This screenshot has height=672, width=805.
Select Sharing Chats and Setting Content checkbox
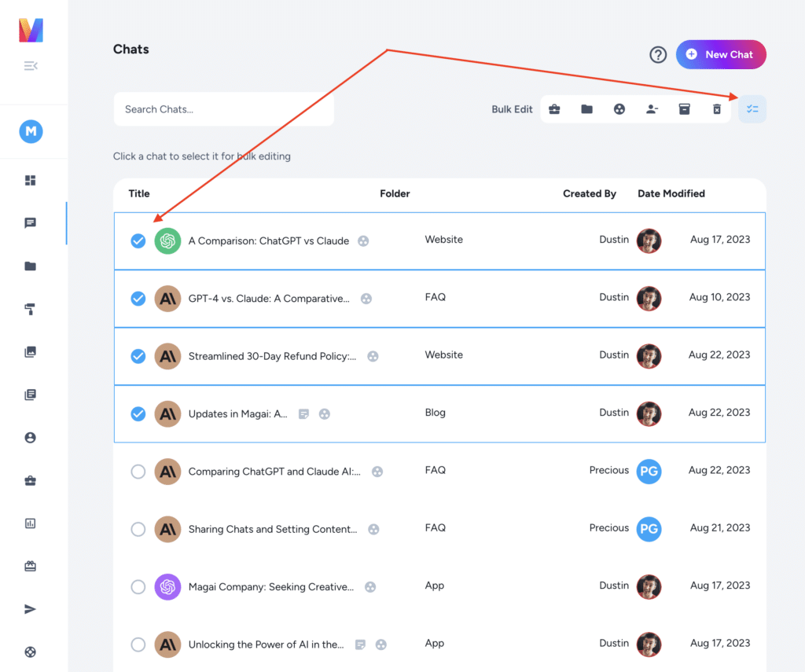(138, 529)
